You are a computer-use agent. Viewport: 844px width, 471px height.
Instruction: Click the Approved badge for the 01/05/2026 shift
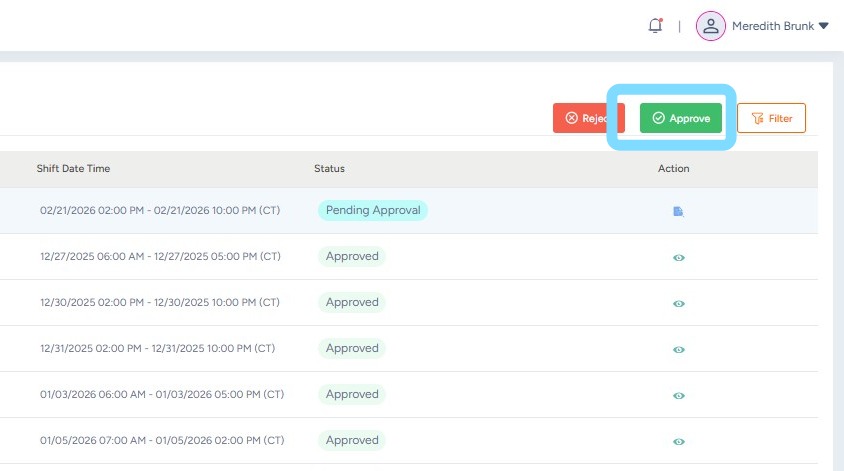(x=352, y=440)
